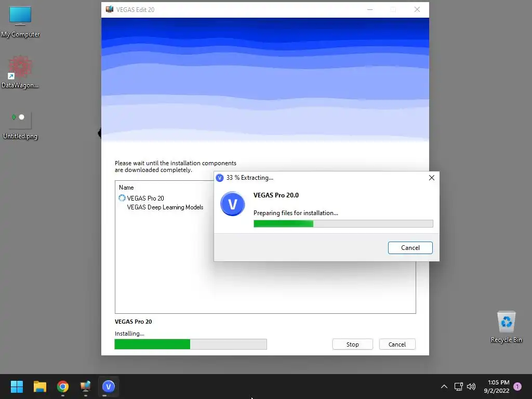
Task: Click the large blue V logo in extraction dialog
Action: click(x=232, y=204)
